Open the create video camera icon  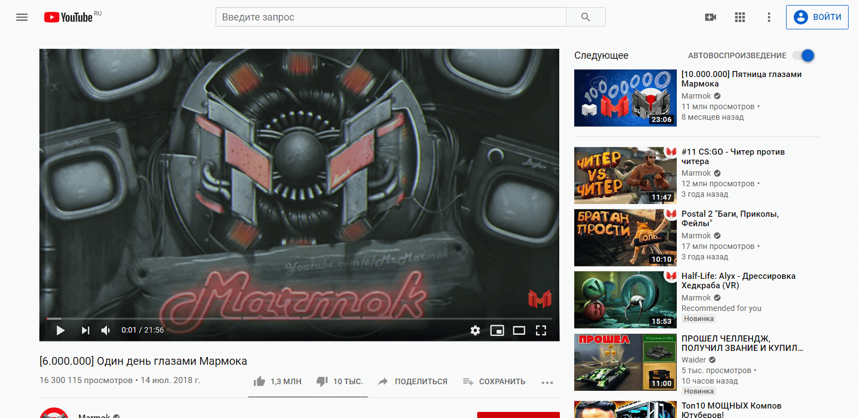click(710, 17)
